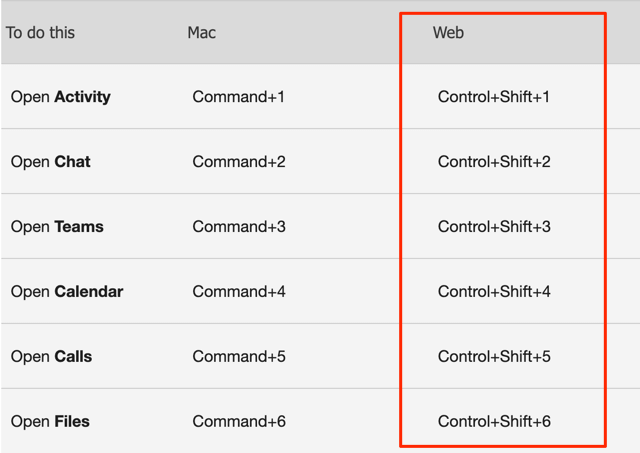Click the Command+3 Mac shortcut

[x=239, y=227]
